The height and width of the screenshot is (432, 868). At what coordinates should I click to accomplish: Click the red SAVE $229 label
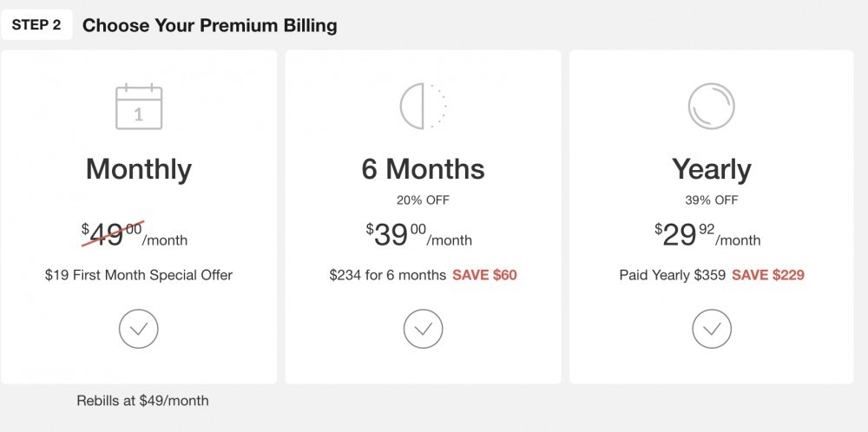click(768, 275)
